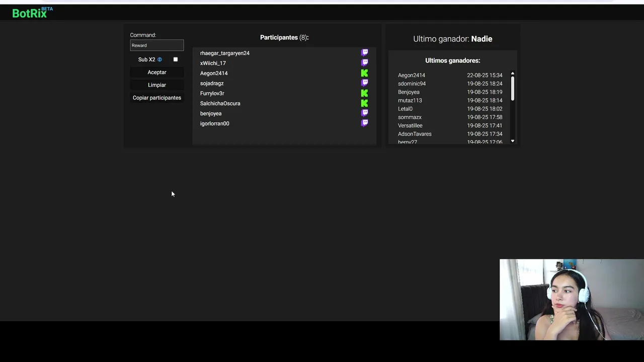Click winner Letal0

(405, 109)
